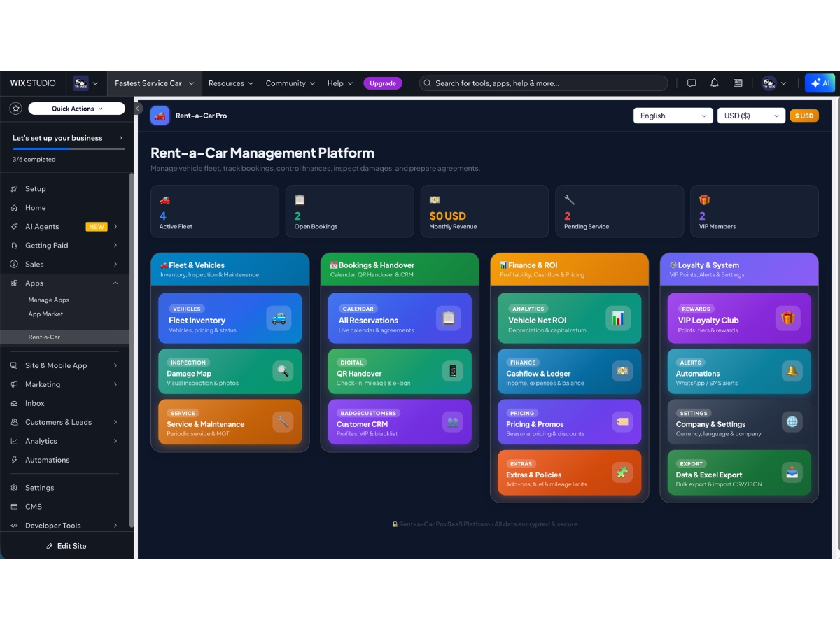Image resolution: width=840 pixels, height=630 pixels.
Task: Click the QR Handover phone icon
Action: pos(453,371)
